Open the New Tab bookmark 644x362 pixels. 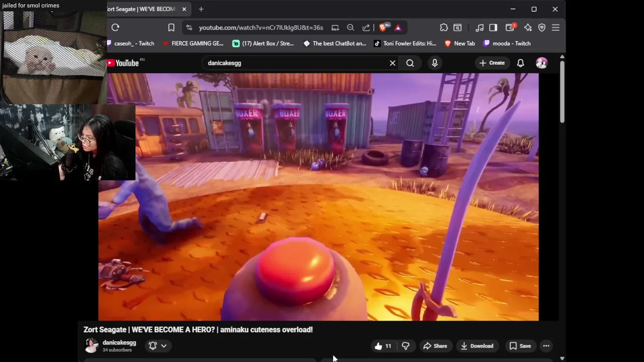tap(460, 43)
